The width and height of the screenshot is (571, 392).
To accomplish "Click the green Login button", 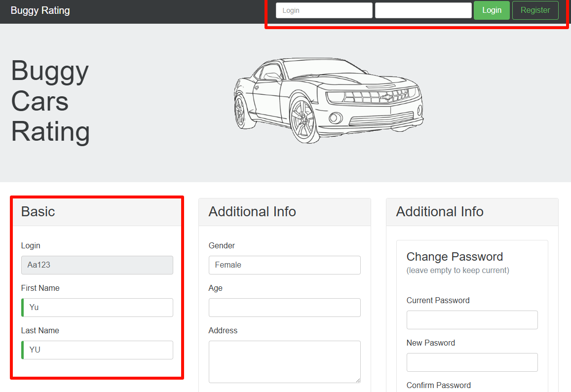I will point(492,10).
